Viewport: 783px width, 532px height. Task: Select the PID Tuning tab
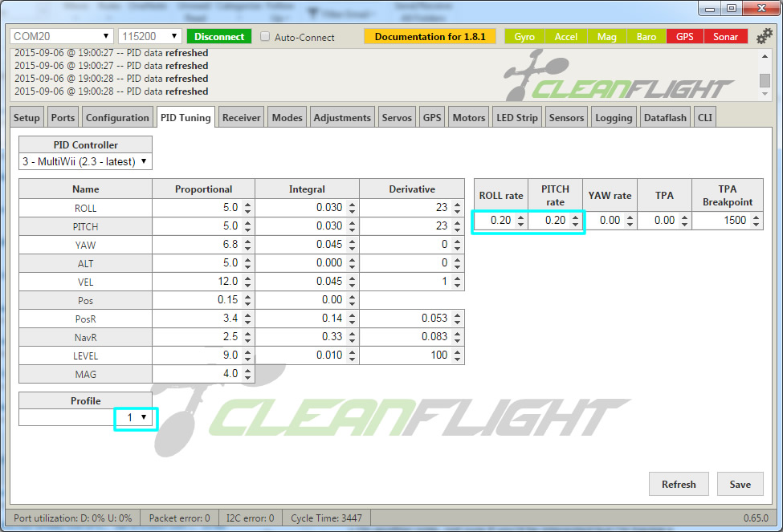coord(186,118)
